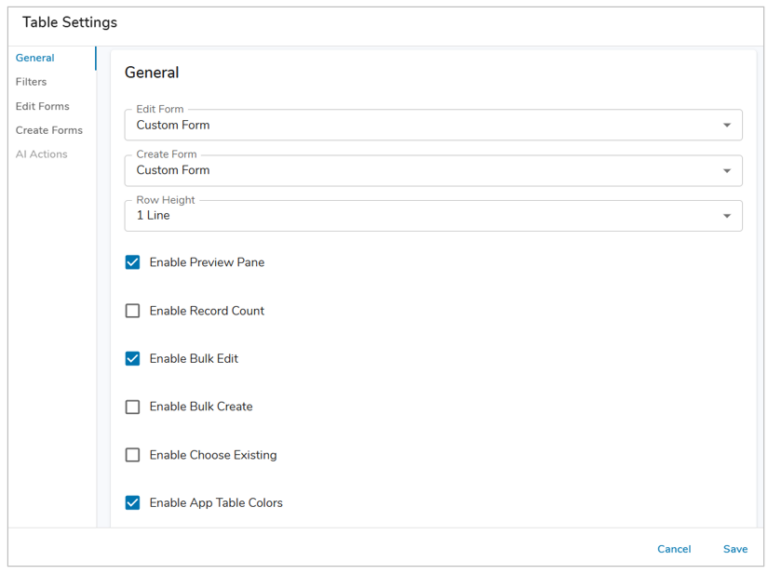
Task: Select the AI Actions tab
Action: (x=41, y=154)
